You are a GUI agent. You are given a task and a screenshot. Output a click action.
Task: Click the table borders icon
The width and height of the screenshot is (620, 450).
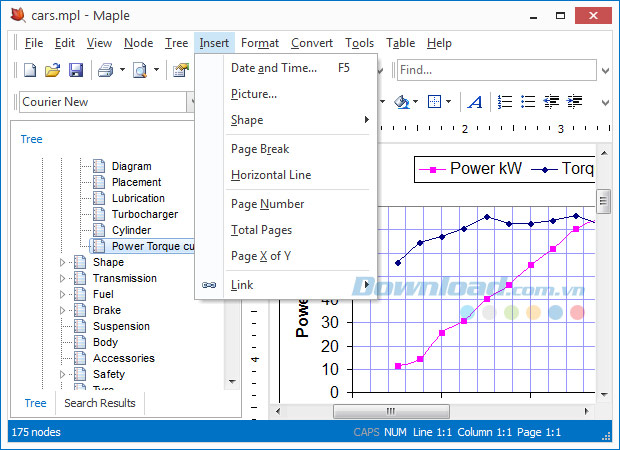coord(434,102)
